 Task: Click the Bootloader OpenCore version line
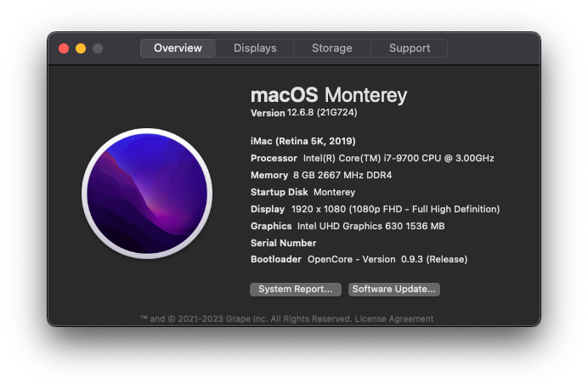[x=359, y=259]
